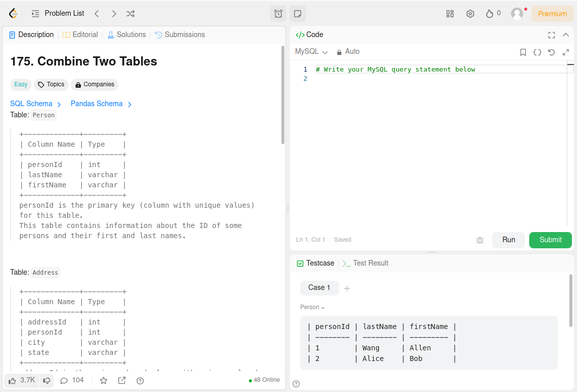
Task: View the streak flame counter
Action: 493,14
